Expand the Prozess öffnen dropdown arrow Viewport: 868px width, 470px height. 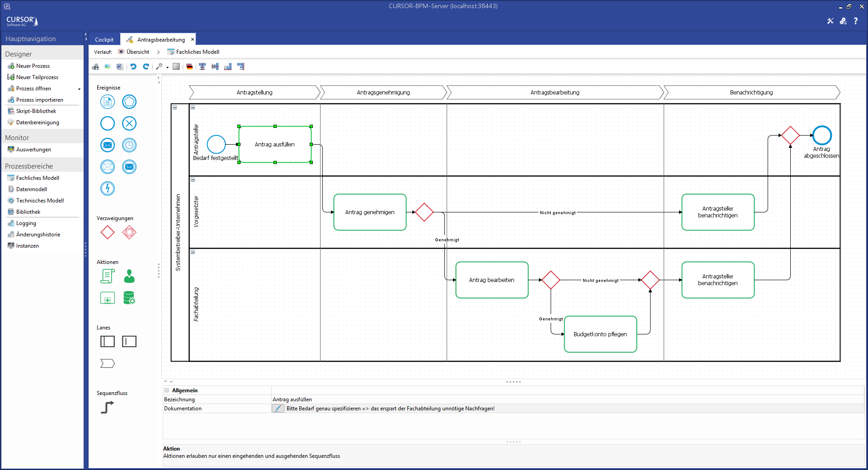coord(79,89)
